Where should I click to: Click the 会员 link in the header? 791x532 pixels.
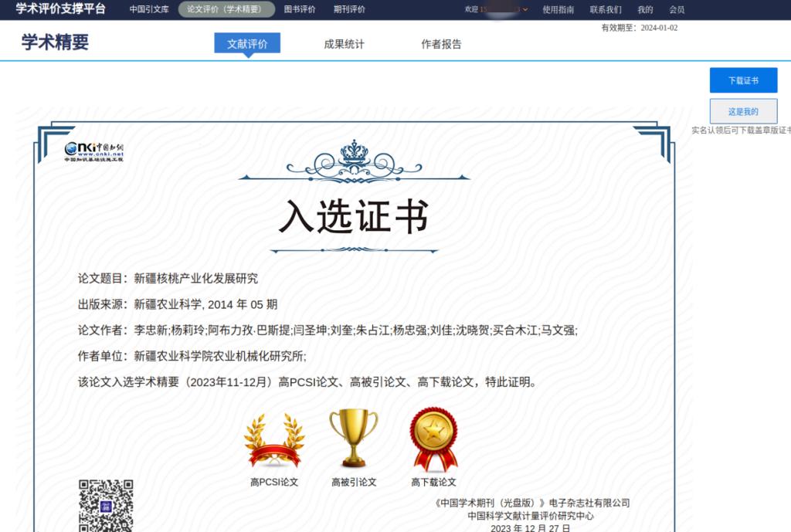coord(677,10)
